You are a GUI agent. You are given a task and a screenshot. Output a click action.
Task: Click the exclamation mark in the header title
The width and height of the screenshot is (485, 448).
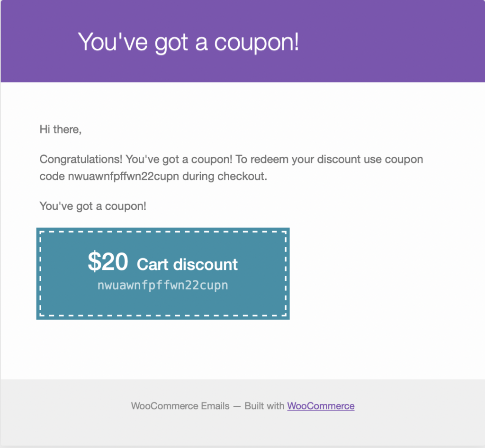pyautogui.click(x=296, y=42)
